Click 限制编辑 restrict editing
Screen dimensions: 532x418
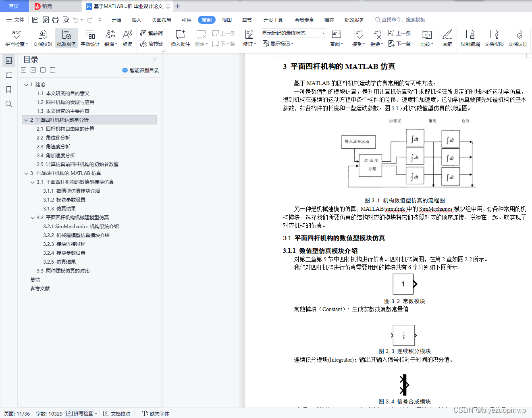tap(470, 38)
